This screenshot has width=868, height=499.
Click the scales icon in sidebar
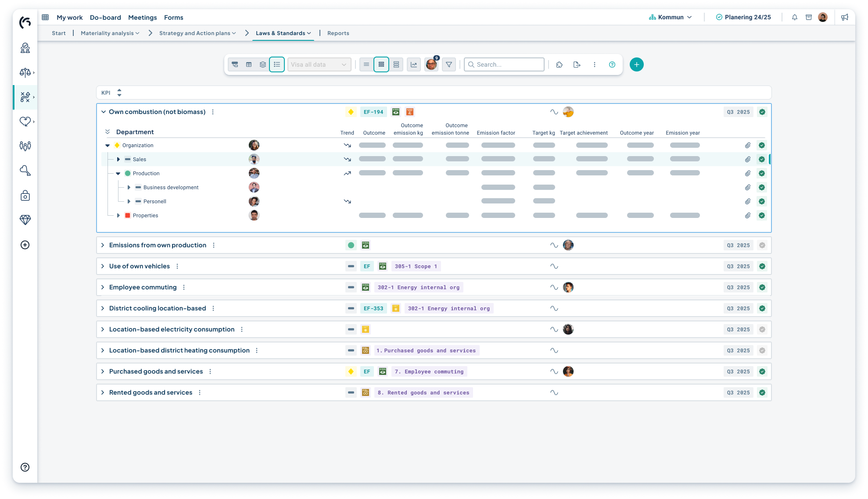(25, 72)
